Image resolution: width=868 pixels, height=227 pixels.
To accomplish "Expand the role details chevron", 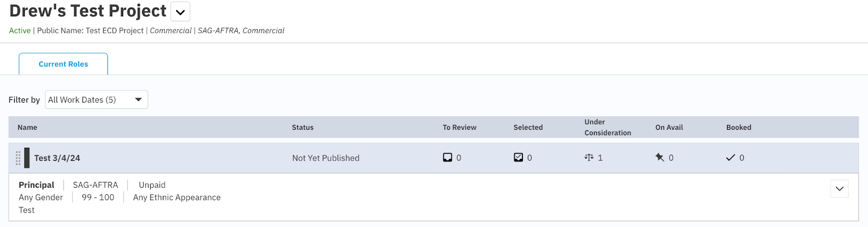I will point(840,189).
